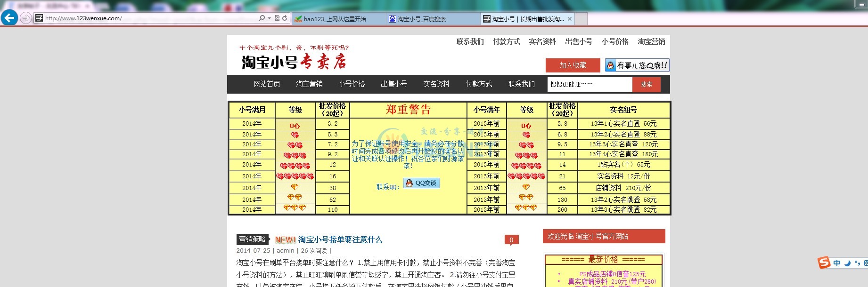This screenshot has height=287, width=868.
Task: Open the address bar dropdown arrow
Action: 269,18
